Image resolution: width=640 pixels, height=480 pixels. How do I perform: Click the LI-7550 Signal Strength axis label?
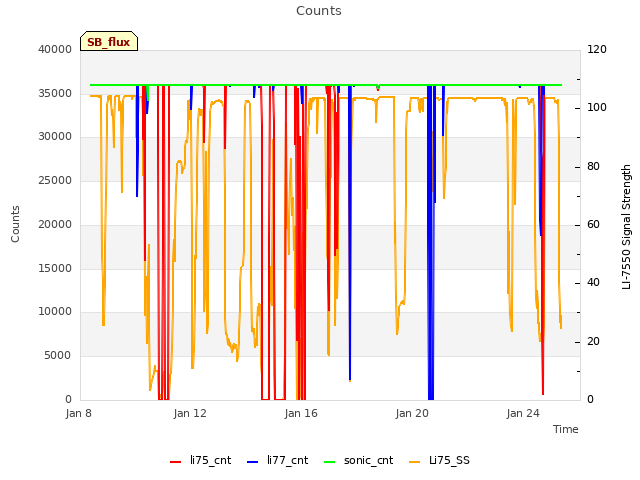click(626, 227)
